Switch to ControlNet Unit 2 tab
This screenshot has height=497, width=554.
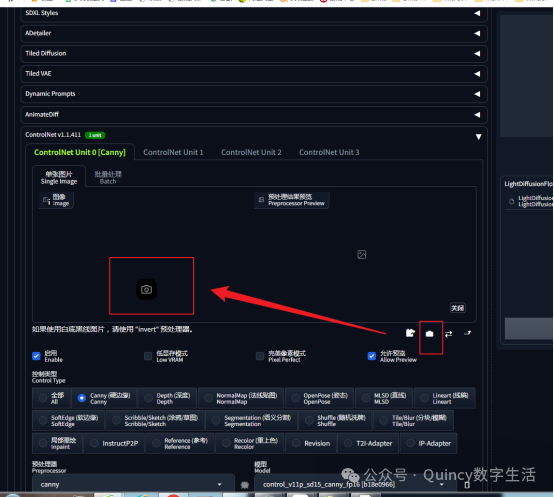click(x=251, y=152)
